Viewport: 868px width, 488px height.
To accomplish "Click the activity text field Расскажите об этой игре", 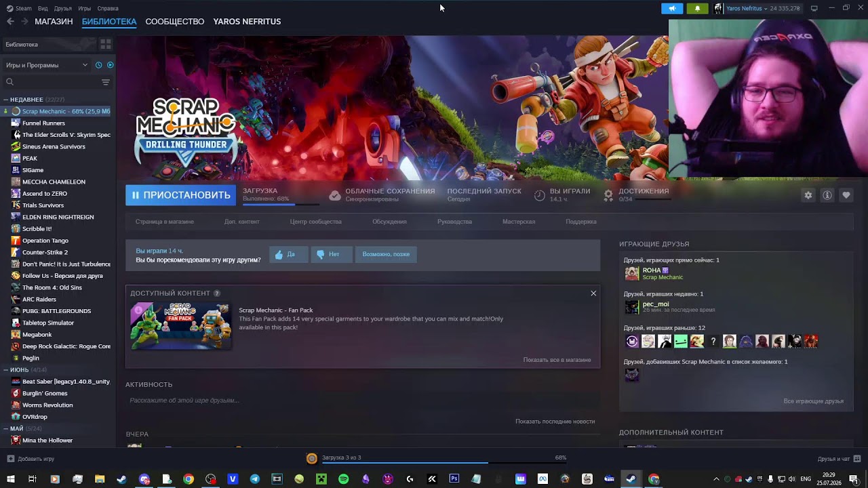I will click(x=363, y=400).
